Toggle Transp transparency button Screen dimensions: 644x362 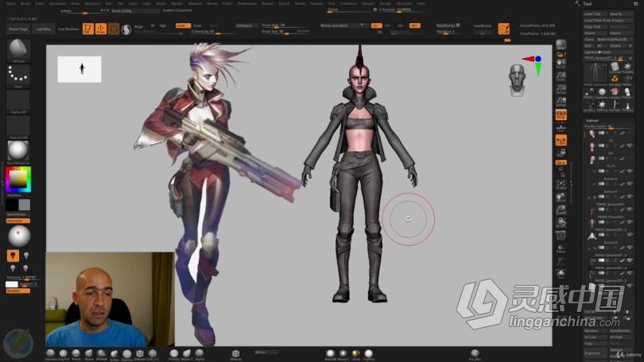tap(561, 248)
